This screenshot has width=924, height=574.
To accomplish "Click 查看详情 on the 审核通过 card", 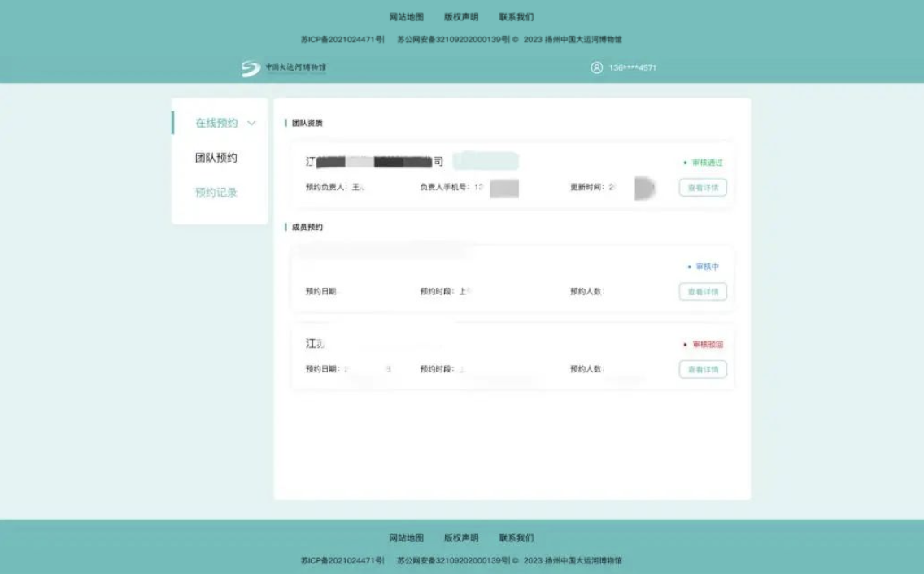I will coord(703,188).
